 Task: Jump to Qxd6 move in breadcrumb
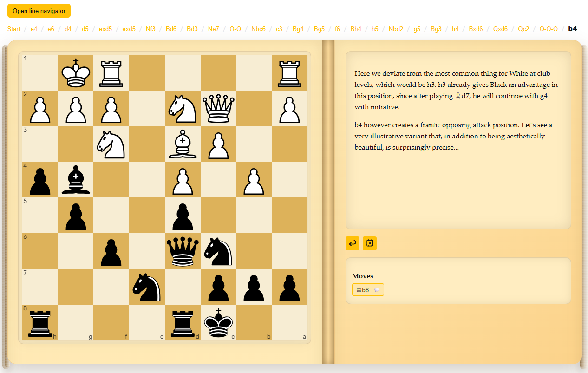(501, 29)
